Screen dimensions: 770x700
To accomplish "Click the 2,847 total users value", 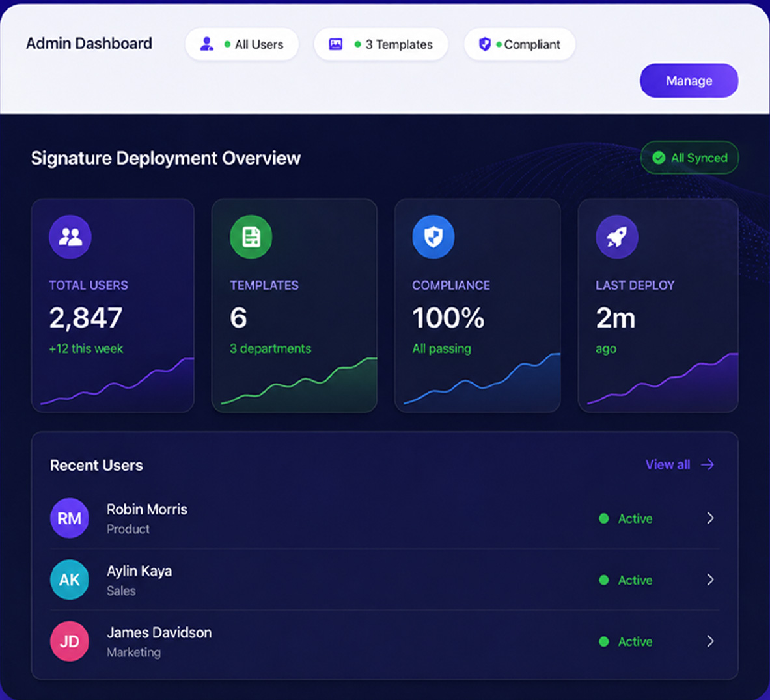I will pyautogui.click(x=86, y=318).
